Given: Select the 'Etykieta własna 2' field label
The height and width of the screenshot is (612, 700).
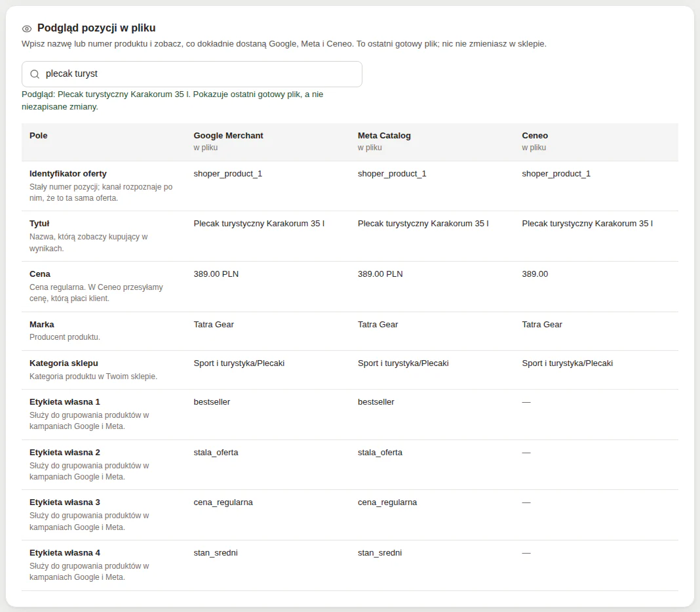Looking at the screenshot, I should [x=65, y=452].
